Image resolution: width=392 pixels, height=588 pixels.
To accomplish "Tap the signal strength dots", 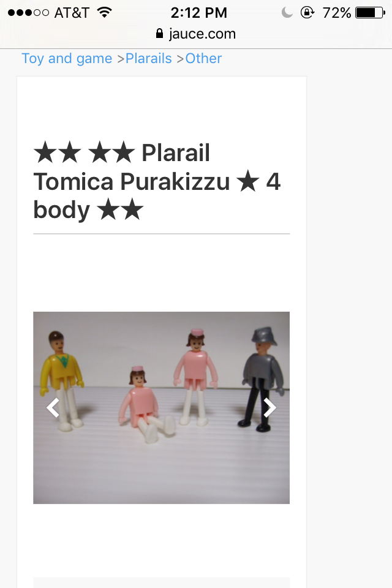I will tap(29, 13).
